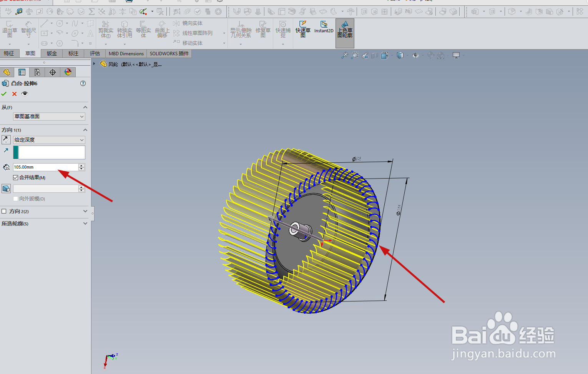Switch to the 评估 (Evaluate) tab
Image resolution: width=588 pixels, height=374 pixels.
tap(95, 53)
